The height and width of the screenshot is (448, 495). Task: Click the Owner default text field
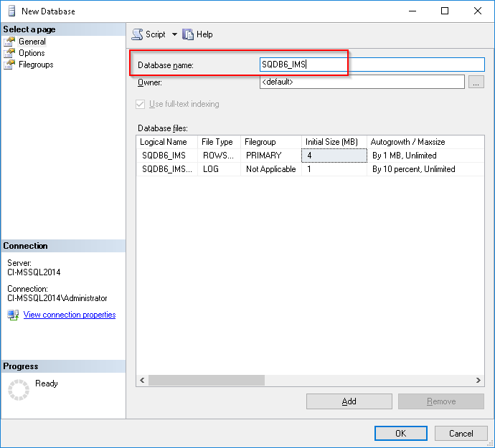coord(362,82)
